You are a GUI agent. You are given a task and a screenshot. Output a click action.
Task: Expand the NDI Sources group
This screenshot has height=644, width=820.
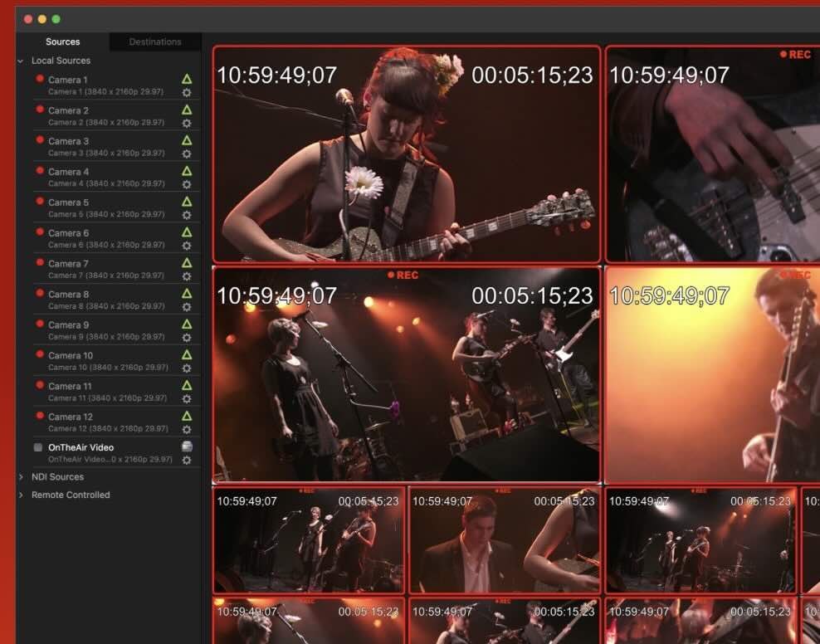click(x=21, y=477)
